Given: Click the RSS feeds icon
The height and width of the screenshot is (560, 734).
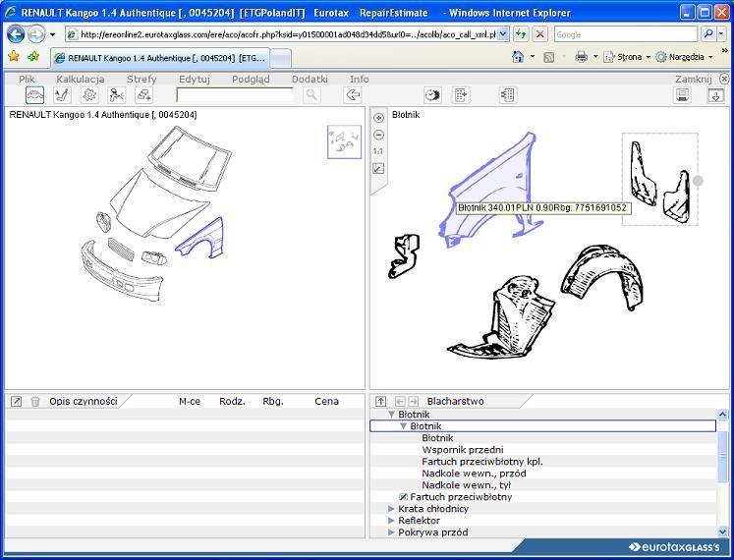Looking at the screenshot, I should (x=548, y=57).
